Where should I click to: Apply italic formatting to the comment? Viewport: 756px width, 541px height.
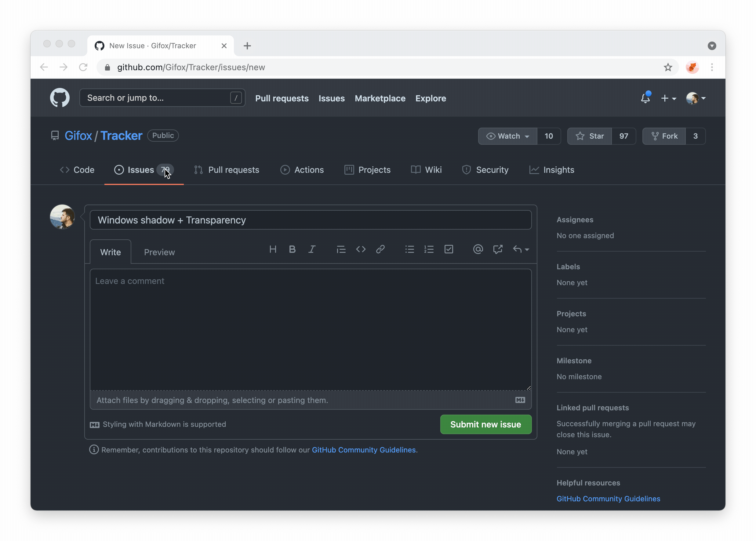pos(312,249)
